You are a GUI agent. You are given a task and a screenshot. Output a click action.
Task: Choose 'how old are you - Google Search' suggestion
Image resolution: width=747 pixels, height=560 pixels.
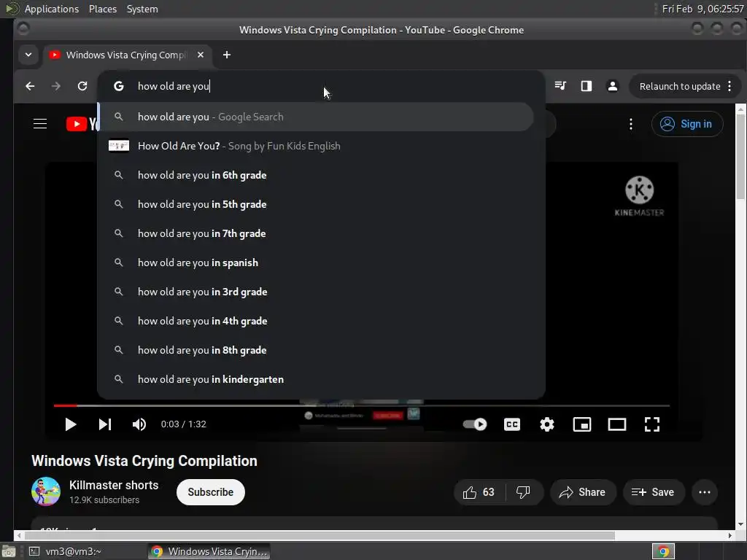[316, 117]
